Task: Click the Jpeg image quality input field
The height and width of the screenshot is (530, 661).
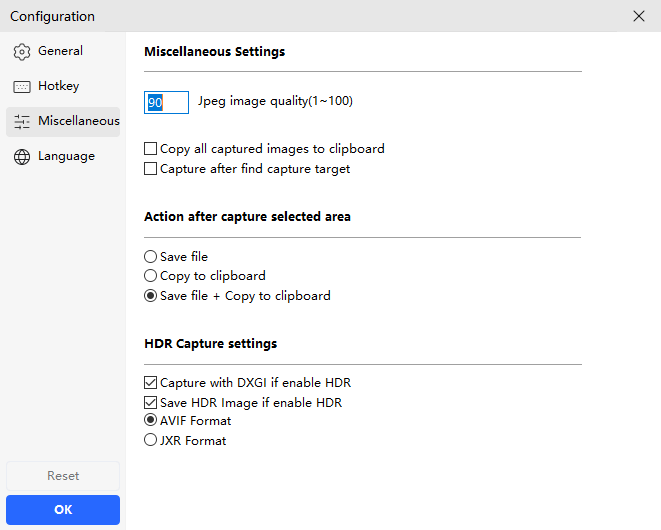Action: tap(167, 102)
